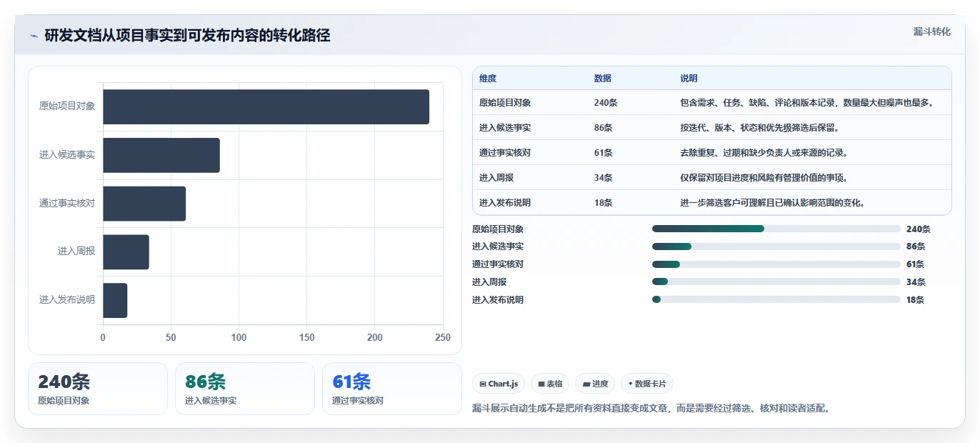
Task: Click table row label 原始项目对象
Action: pyautogui.click(x=505, y=103)
